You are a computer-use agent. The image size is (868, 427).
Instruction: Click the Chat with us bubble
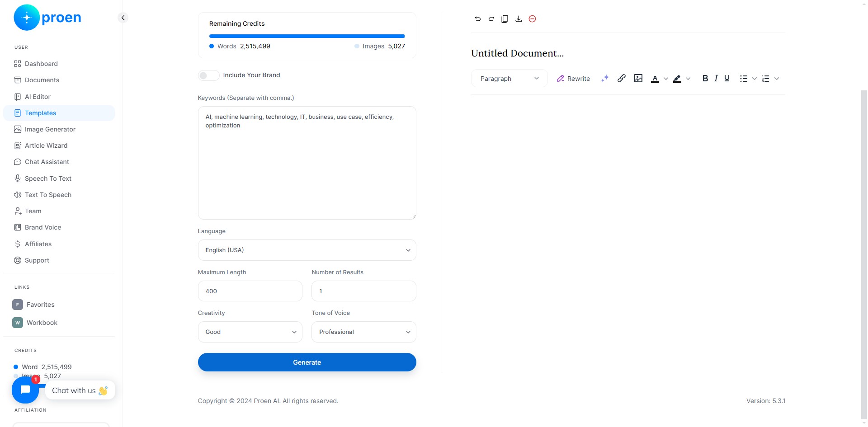(80, 390)
